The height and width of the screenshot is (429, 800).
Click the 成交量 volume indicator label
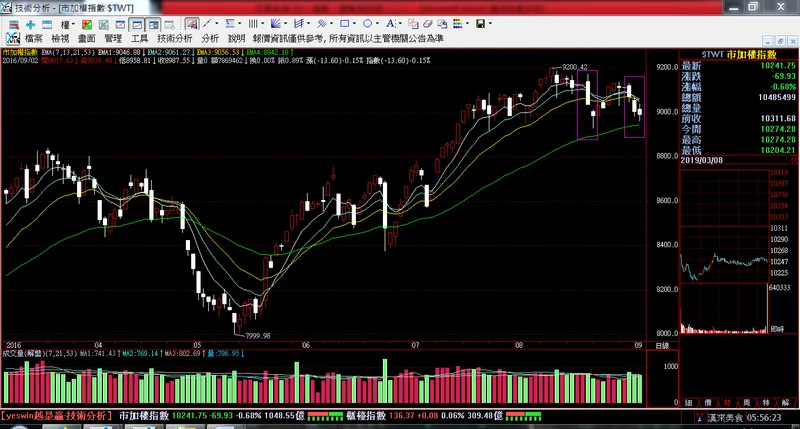14,353
